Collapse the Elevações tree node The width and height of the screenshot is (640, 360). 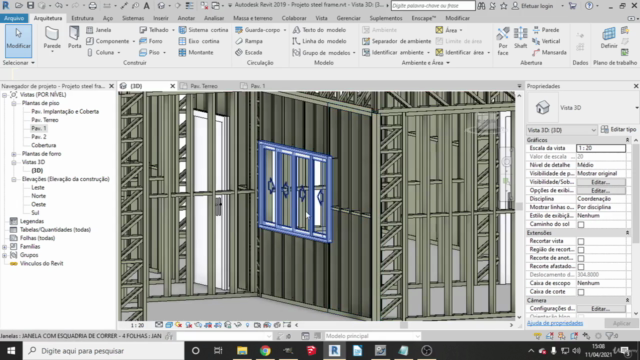point(14,179)
